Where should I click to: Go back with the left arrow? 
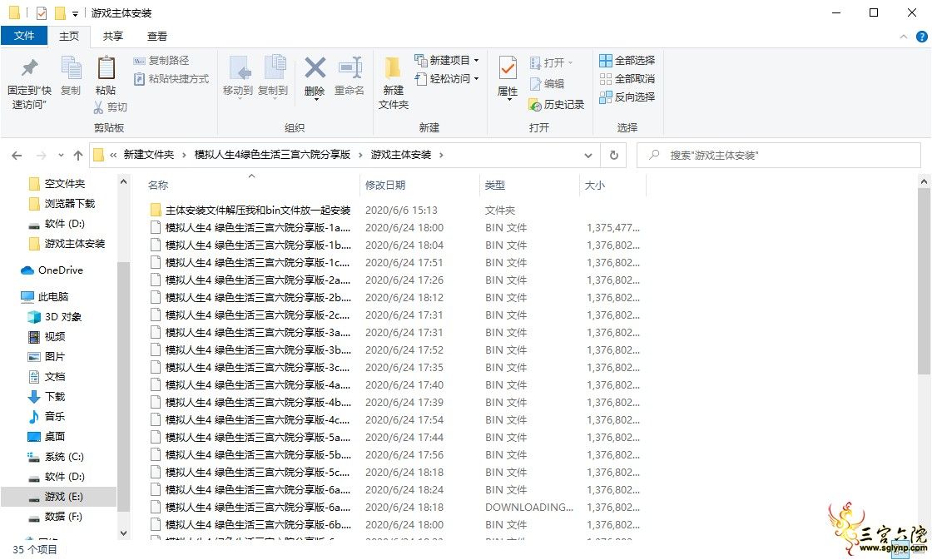pyautogui.click(x=17, y=155)
